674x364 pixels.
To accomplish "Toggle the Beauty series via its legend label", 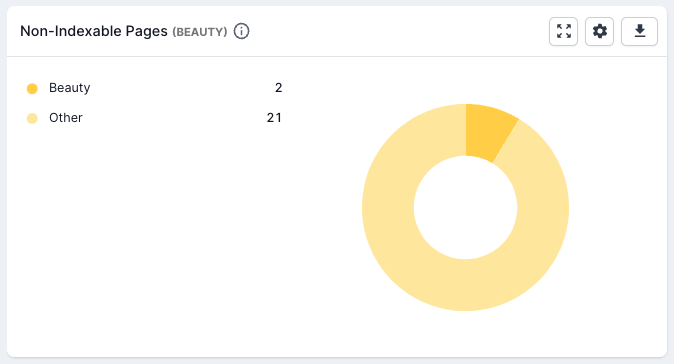I will click(x=70, y=88).
